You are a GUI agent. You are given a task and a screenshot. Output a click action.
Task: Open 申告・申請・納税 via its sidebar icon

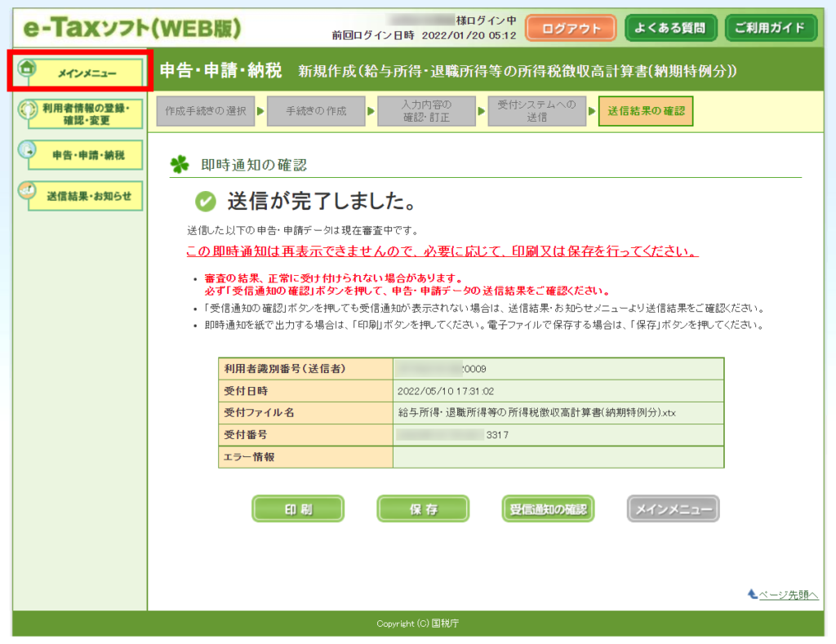point(29,150)
